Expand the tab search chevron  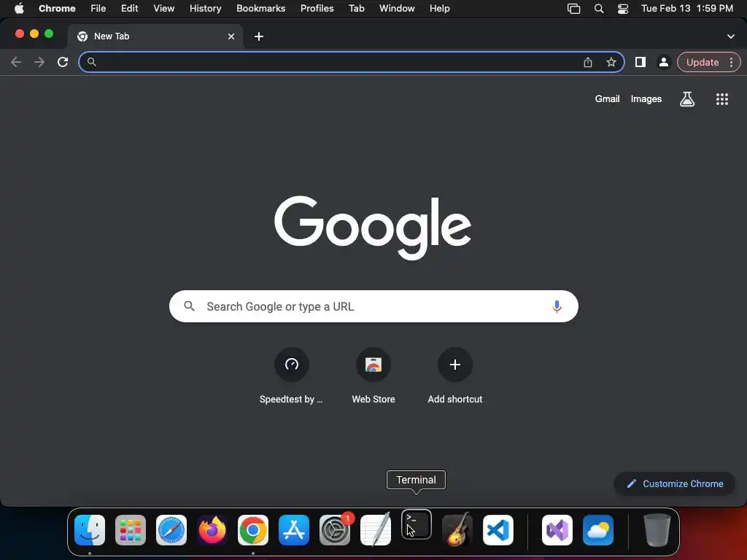[x=731, y=36]
